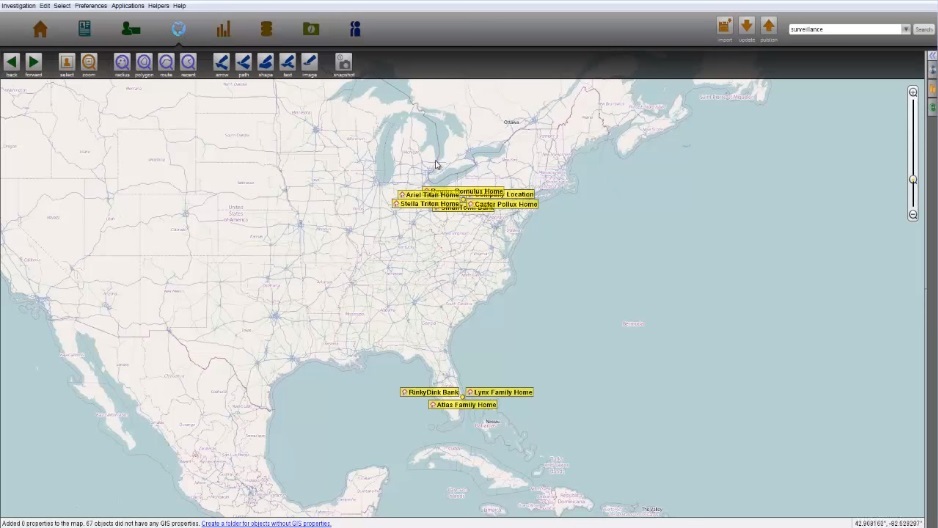The width and height of the screenshot is (938, 528).
Task: Select the Atlas Family Home marker
Action: (x=463, y=405)
